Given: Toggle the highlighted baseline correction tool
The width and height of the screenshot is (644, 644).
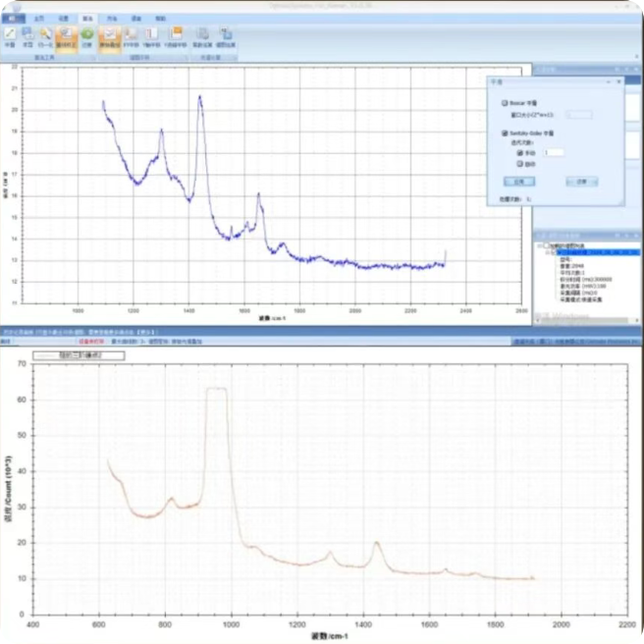Looking at the screenshot, I should point(66,38).
